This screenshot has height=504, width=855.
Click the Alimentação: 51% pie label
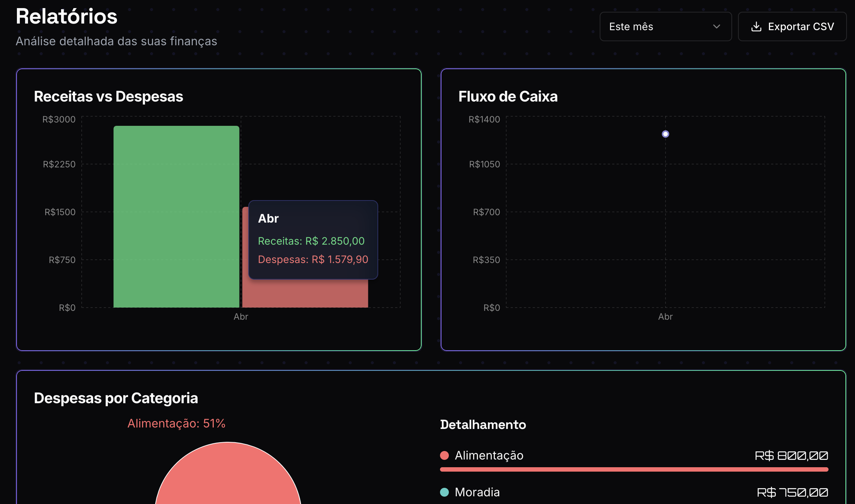[x=176, y=423]
